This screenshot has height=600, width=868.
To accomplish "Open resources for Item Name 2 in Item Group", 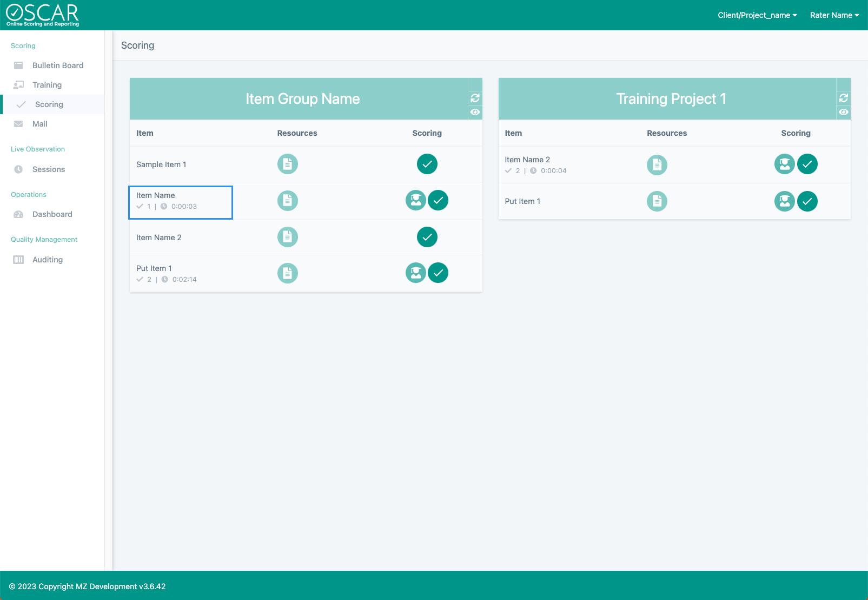I will 288,237.
